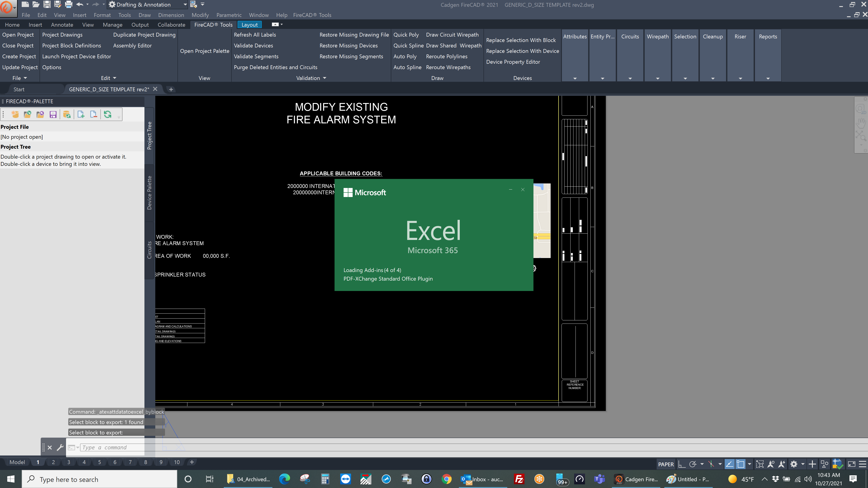Viewport: 868px width, 488px height.
Task: Click the green refresh arrows icon
Action: [x=108, y=115]
